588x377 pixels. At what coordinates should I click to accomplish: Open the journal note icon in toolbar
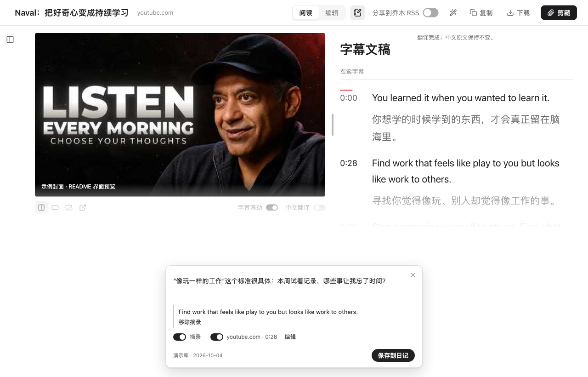[357, 13]
